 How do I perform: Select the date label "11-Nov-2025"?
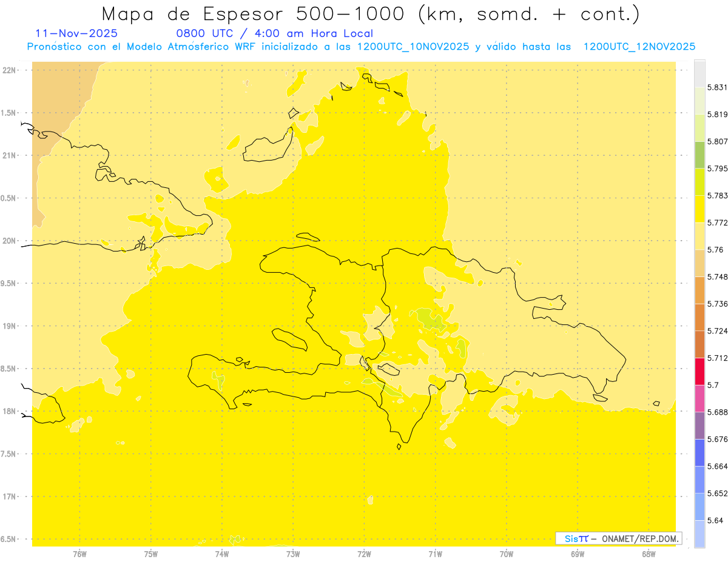tap(77, 33)
